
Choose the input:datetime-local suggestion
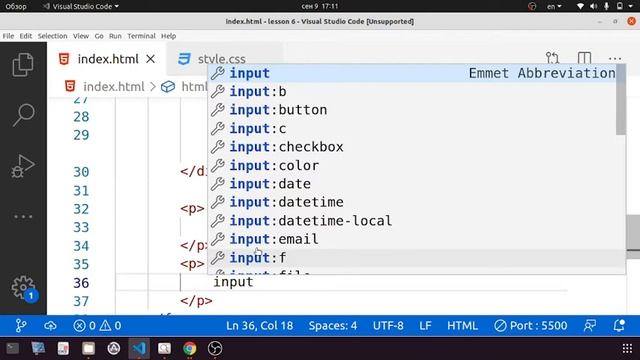(413, 221)
